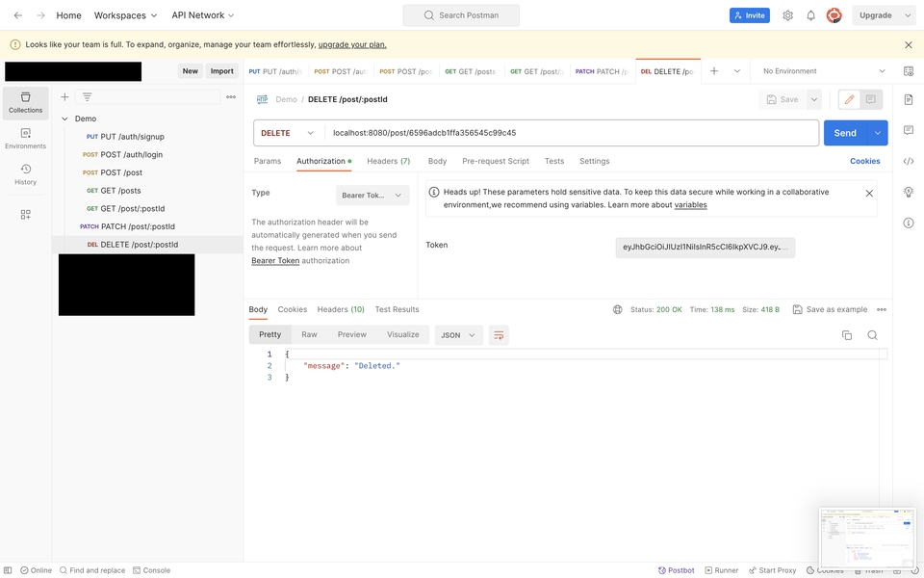Open Environments in the sidebar

tap(25, 139)
